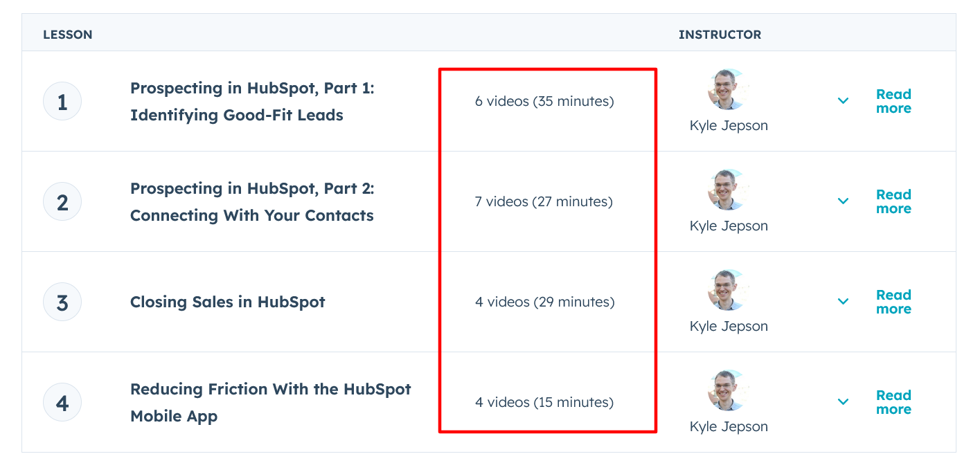
Task: Open Read more for lesson 1
Action: (x=893, y=101)
